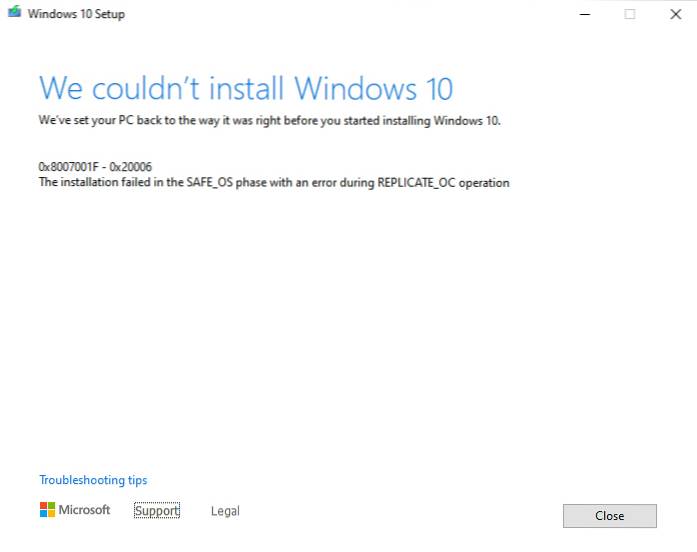
Task: Click the word "Windows" in the blue heading
Action: point(356,88)
